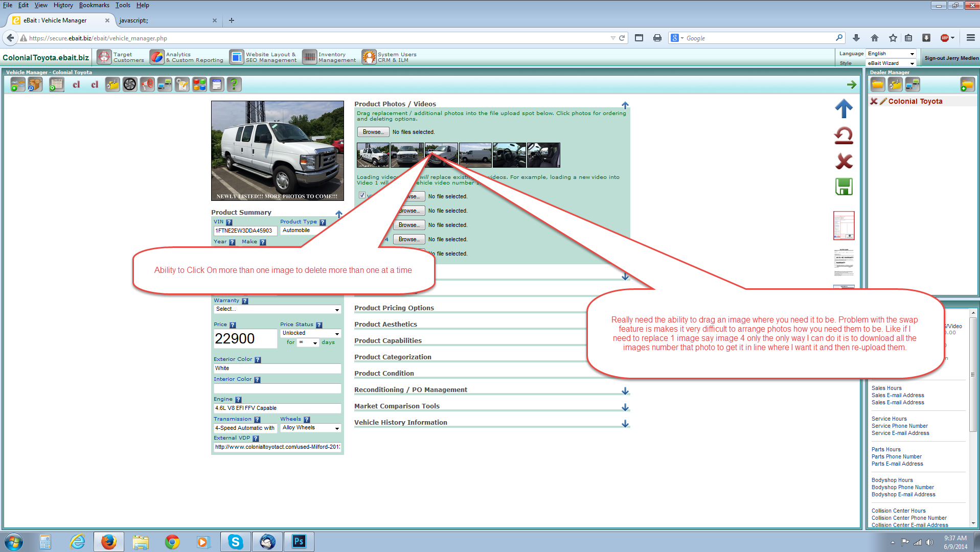Open the form icon in toolbar
This screenshot has width=980, height=552.
point(217,84)
